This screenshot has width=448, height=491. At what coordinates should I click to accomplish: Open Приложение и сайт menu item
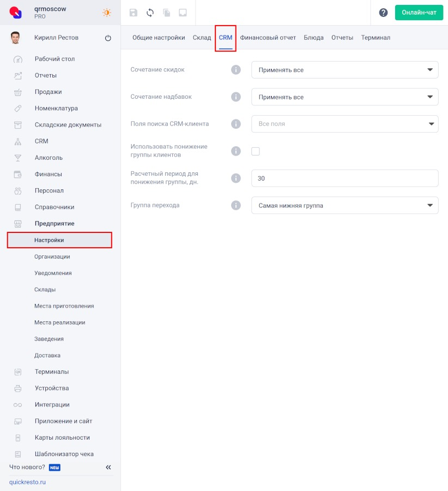(63, 421)
